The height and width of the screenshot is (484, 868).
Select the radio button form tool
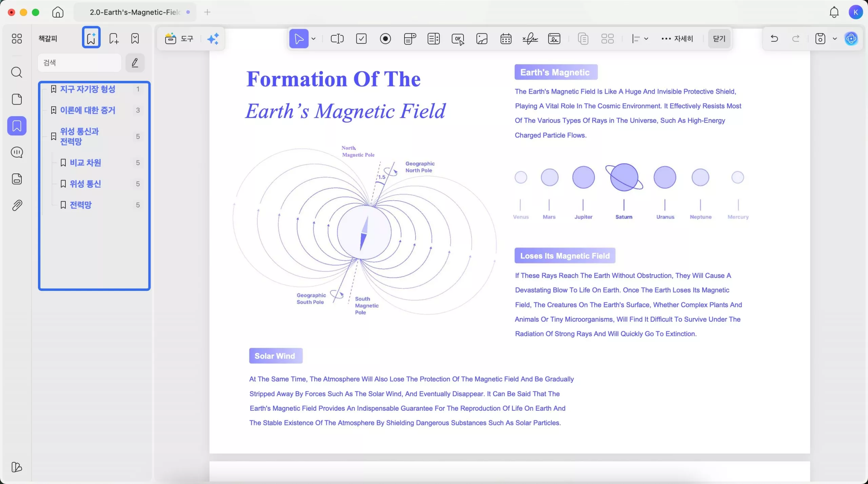(385, 39)
